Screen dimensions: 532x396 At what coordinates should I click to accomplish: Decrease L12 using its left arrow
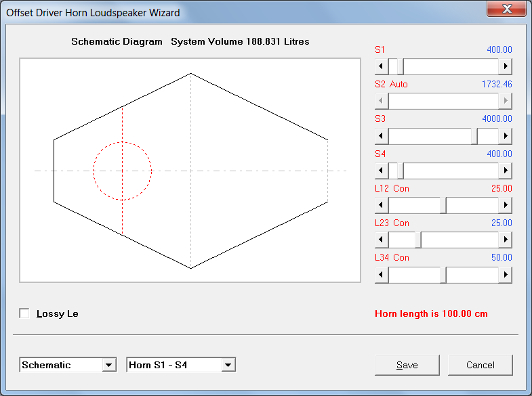click(x=382, y=205)
